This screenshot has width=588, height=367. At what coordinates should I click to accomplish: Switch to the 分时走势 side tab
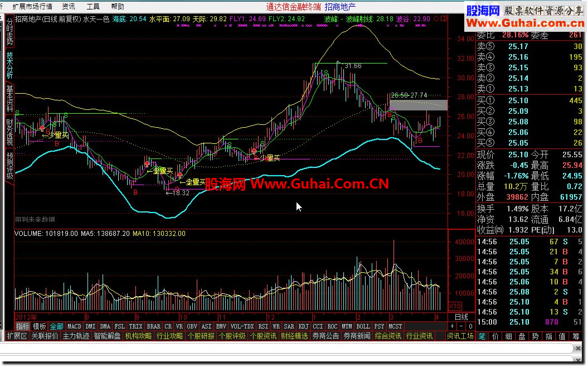(9, 32)
